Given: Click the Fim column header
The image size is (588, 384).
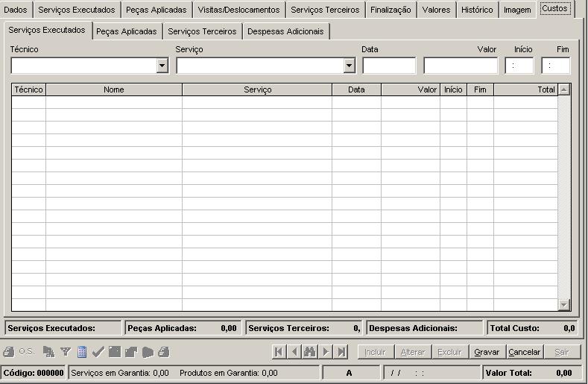Looking at the screenshot, I should [x=480, y=89].
